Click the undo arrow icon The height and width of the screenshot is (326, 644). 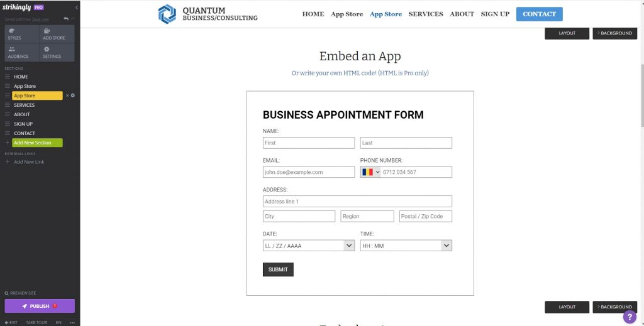(66, 19)
